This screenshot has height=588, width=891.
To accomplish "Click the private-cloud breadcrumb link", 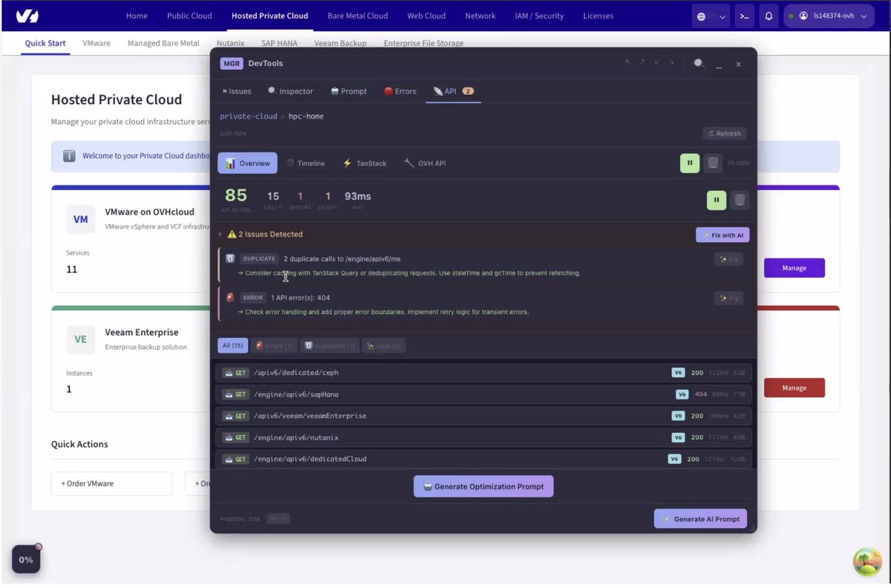I will click(248, 117).
